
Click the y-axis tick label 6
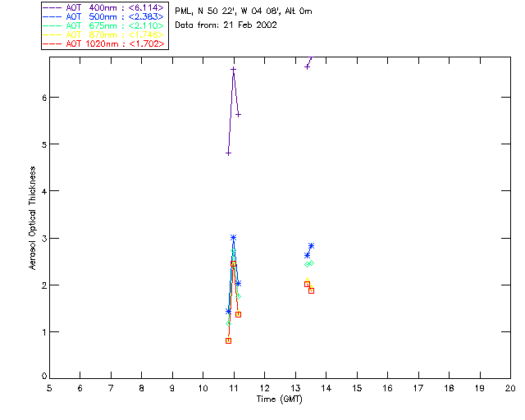[44, 98]
